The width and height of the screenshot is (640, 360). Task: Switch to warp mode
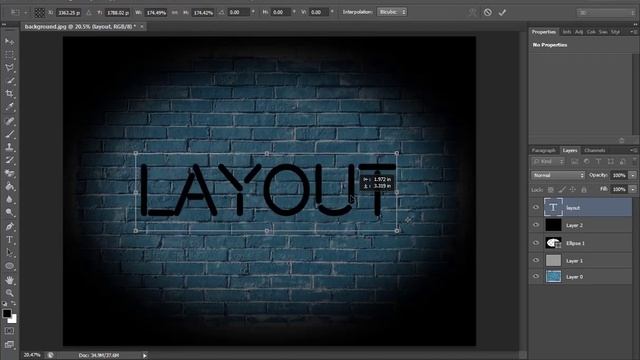pos(472,12)
